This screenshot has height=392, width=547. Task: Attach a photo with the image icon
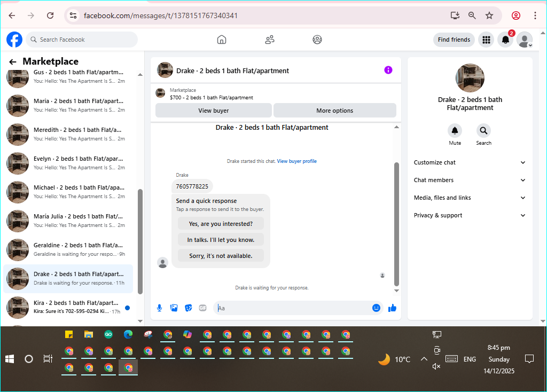coord(174,308)
